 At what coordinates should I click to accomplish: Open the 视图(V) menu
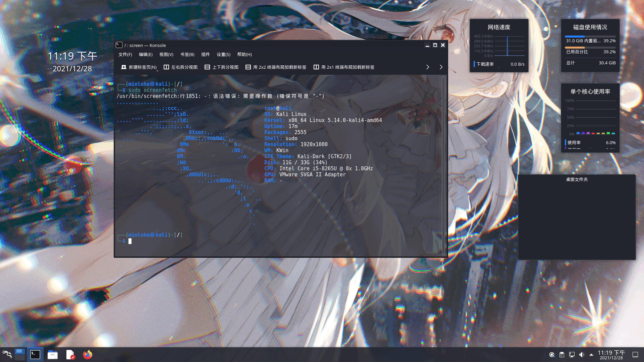pos(166,54)
